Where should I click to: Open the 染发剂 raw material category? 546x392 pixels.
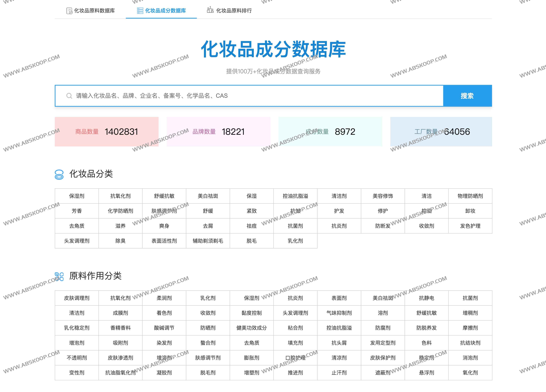pos(164,343)
